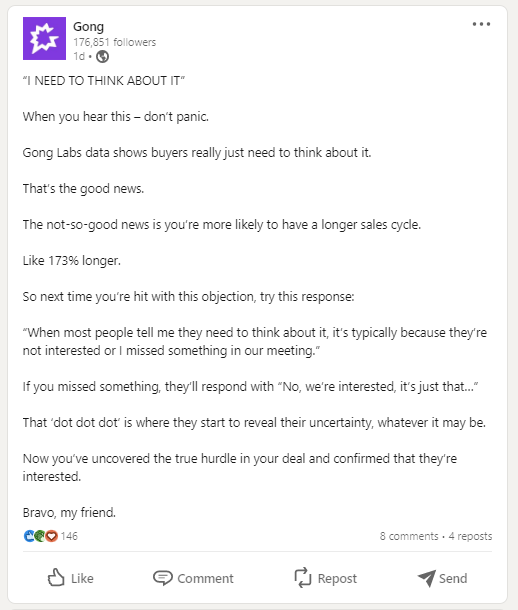The image size is (518, 610).
Task: Click the thumbs-up Like icon
Action: coord(56,577)
